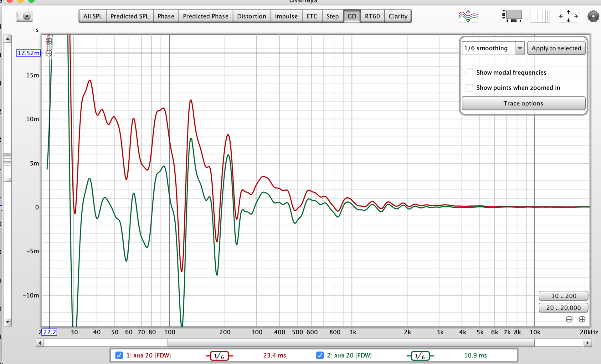This screenshot has height=364, width=601.
Task: Switch to Impulse tab
Action: coord(286,16)
